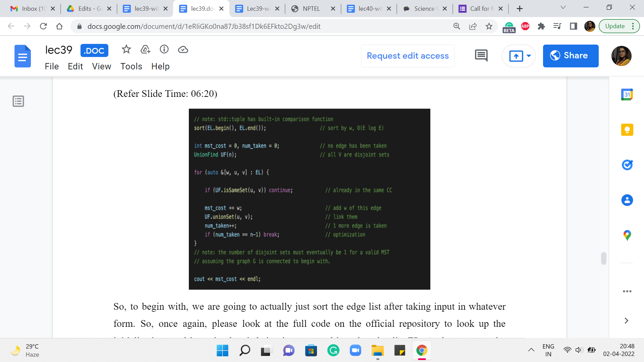The image size is (644, 362).
Task: Open the document info icon
Action: pyautogui.click(x=164, y=50)
